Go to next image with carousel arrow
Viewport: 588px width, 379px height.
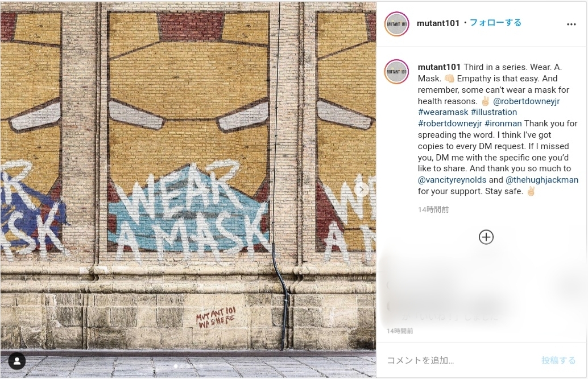362,189
